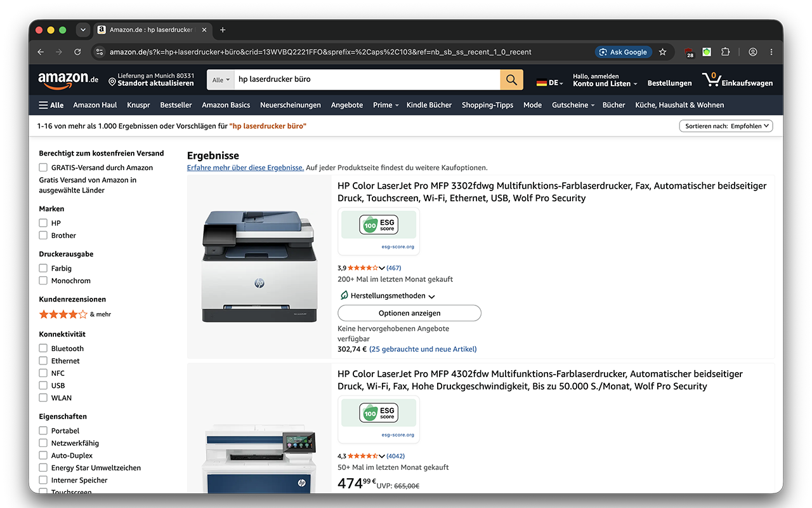Open 25 gebrauchte und neue Artikel link
812x508 pixels.
pyautogui.click(x=423, y=349)
